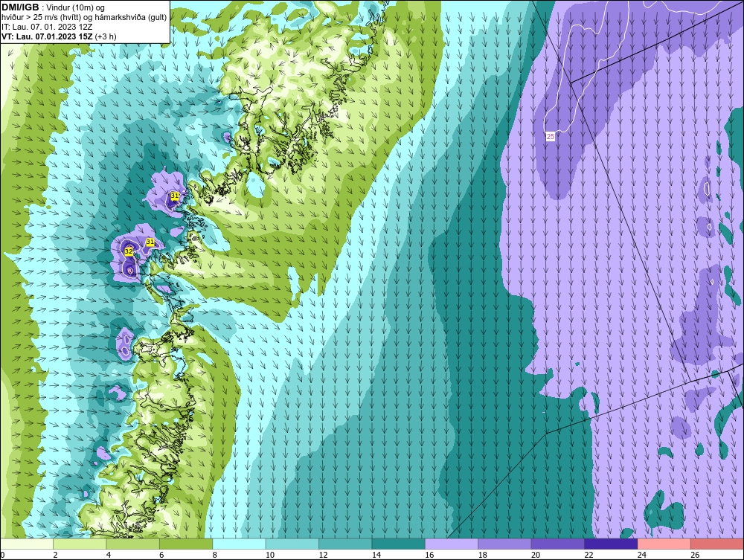744x560 pixels.
Task: Pick the above-26 m/s salmon red swatch
Action: pyautogui.click(x=717, y=544)
